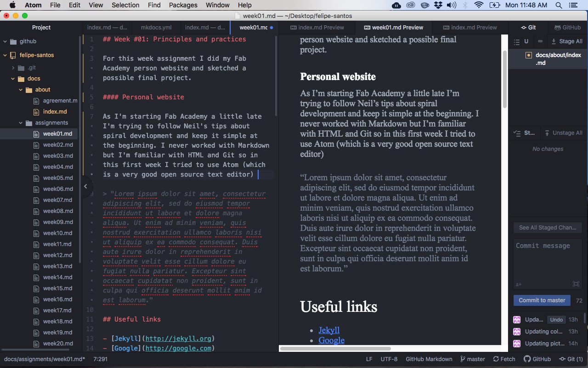Click the Dropbox icon in menu bar
The image size is (588, 368).
coord(438,5)
